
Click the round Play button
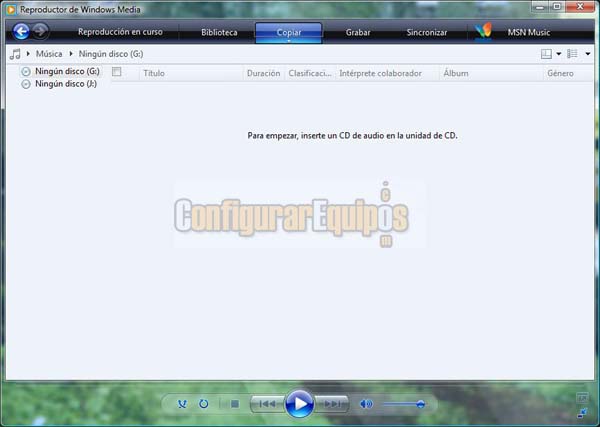coord(300,404)
